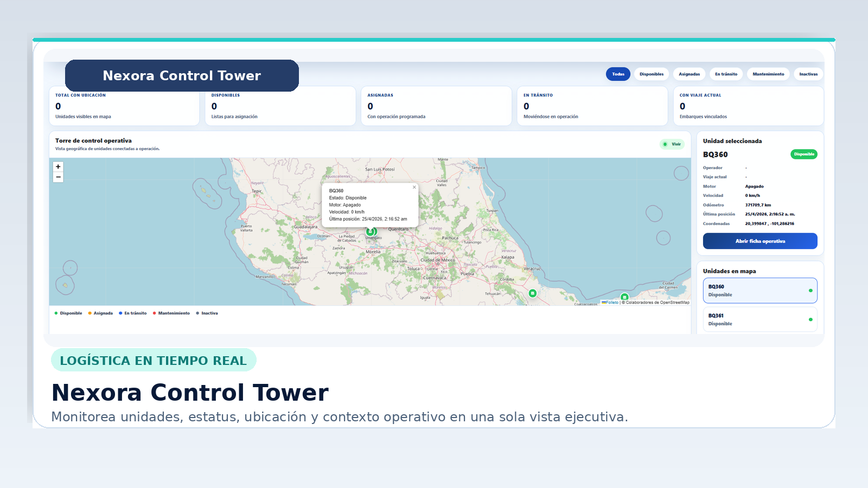Image resolution: width=868 pixels, height=488 pixels.
Task: Click the blue En tránsito legend dot
Action: [x=120, y=313]
